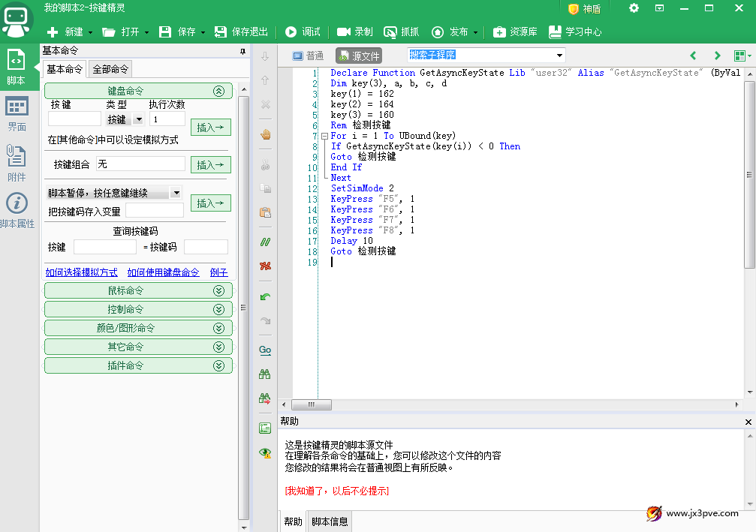Open the 类型 按键 dropdown

click(139, 119)
